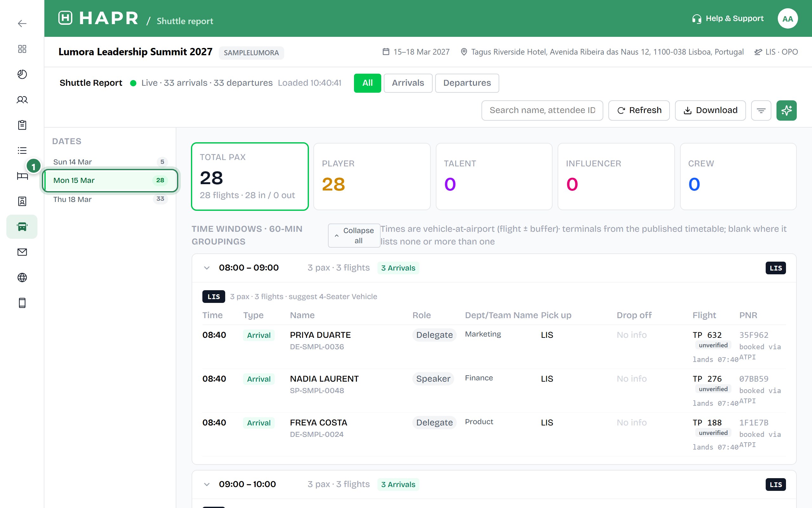
Task: Click the HAPR logo in header
Action: pos(98,18)
